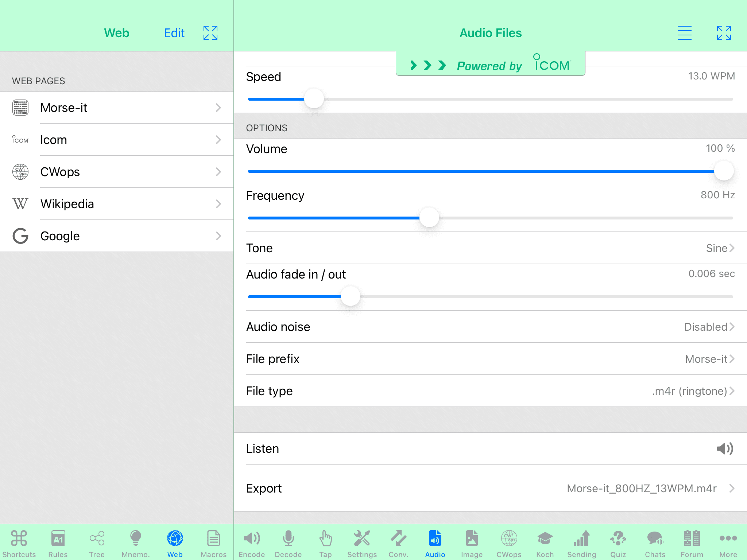Choose the File type .m4r option
747x560 pixels.
pyautogui.click(x=491, y=391)
